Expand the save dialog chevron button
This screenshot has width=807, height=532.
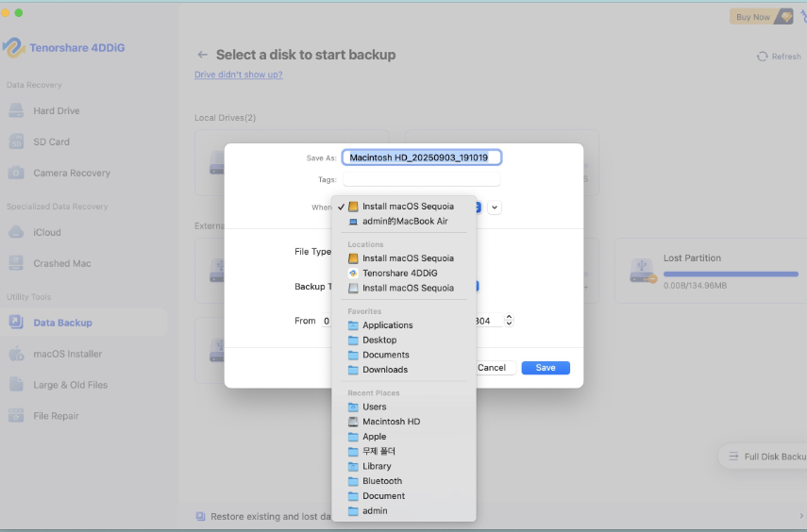pos(494,208)
